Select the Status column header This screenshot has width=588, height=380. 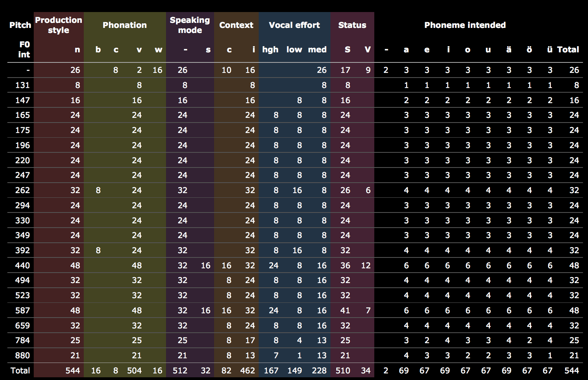click(x=352, y=25)
